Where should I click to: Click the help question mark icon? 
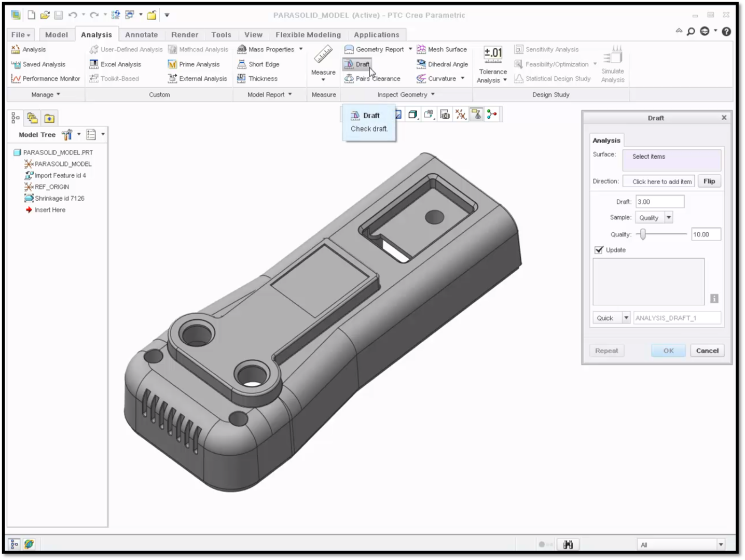[x=726, y=32]
